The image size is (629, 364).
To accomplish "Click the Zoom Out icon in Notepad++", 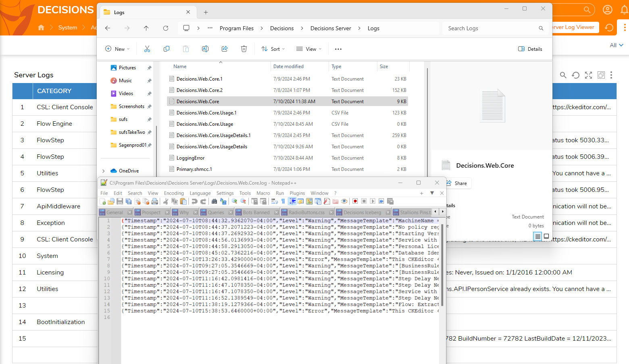I will click(x=243, y=201).
